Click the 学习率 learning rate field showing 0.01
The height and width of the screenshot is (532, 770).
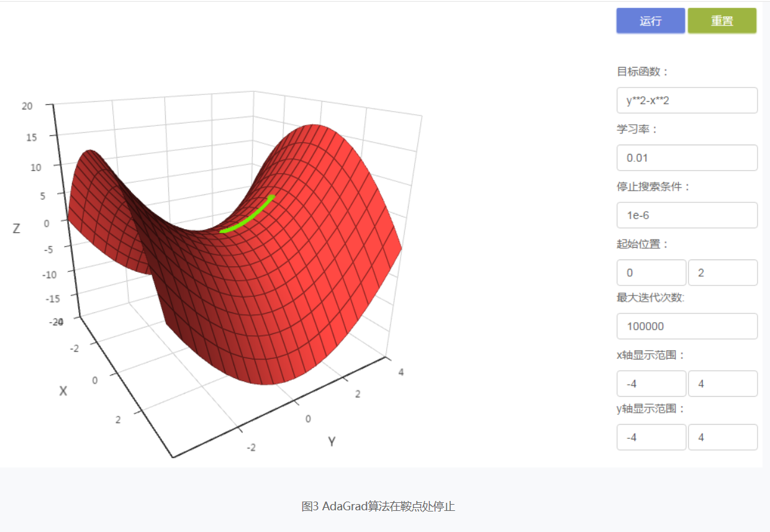tap(687, 158)
